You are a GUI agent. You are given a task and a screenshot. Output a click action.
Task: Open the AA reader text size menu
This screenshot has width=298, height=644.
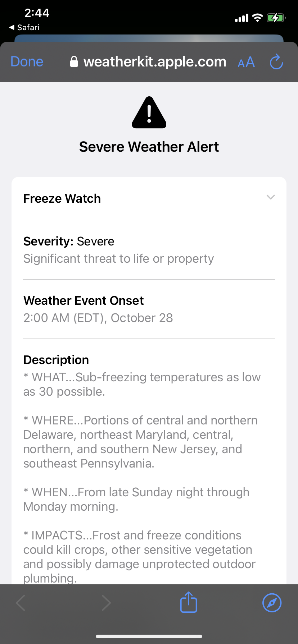pyautogui.click(x=246, y=63)
